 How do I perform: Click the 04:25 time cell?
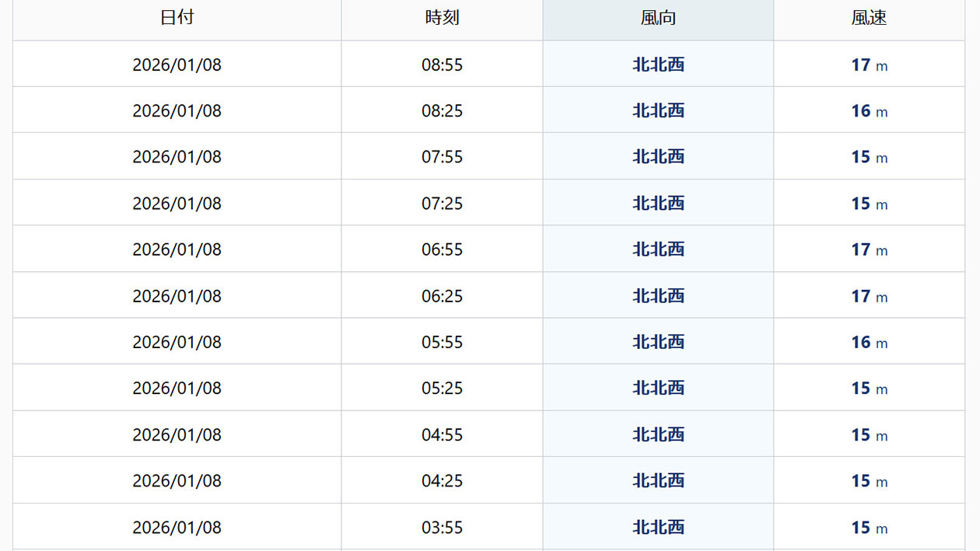tap(442, 481)
